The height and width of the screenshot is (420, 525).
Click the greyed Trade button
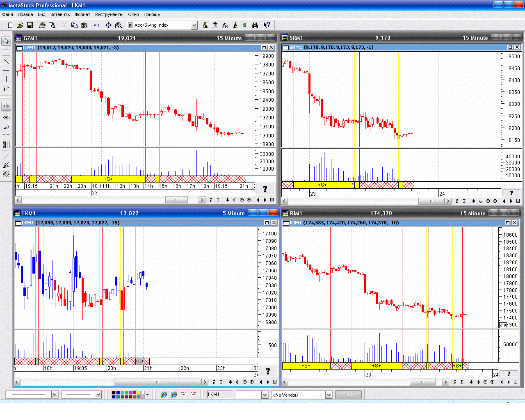348,395
